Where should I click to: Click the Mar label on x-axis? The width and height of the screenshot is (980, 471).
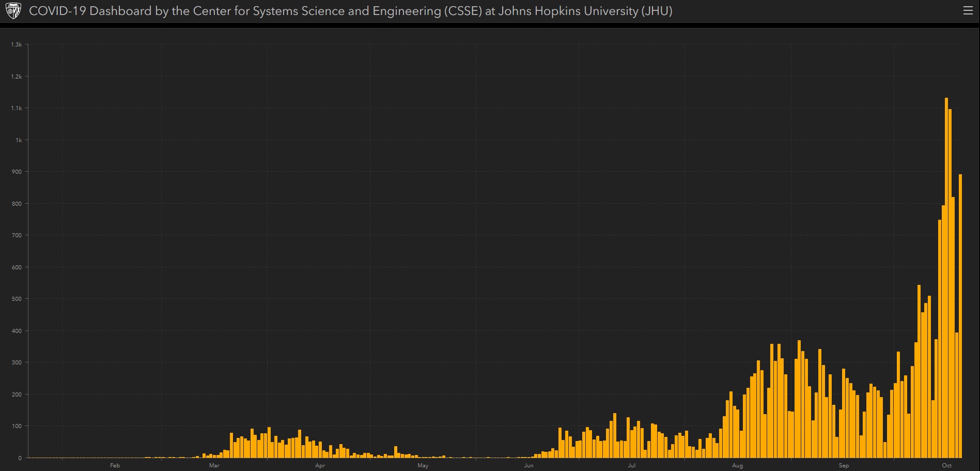point(214,465)
